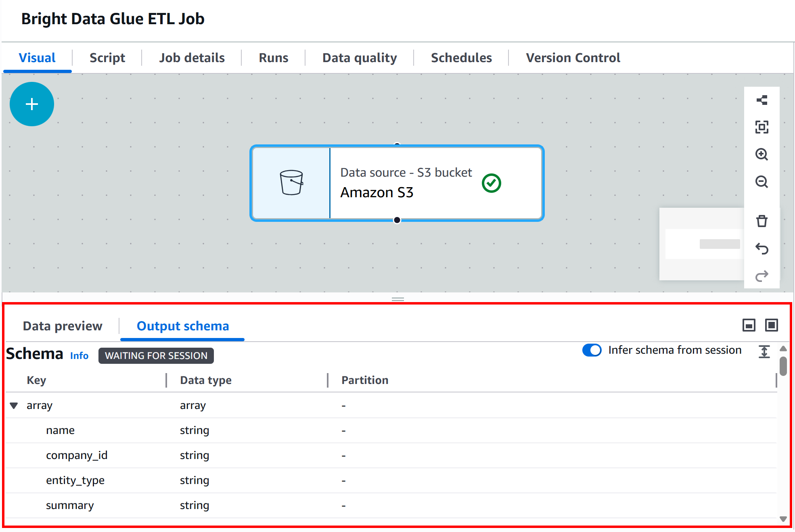Minimize the bottom panel with half-pane icon
This screenshot has height=532, width=795.
pyautogui.click(x=749, y=325)
